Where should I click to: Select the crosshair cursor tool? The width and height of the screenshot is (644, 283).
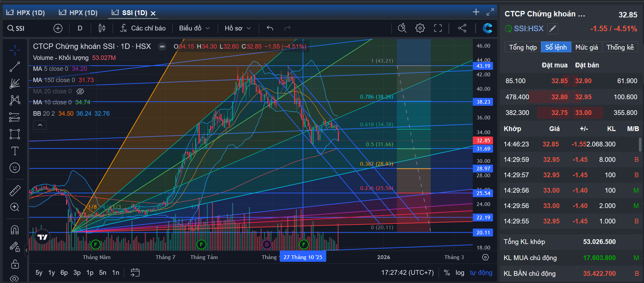(15, 50)
